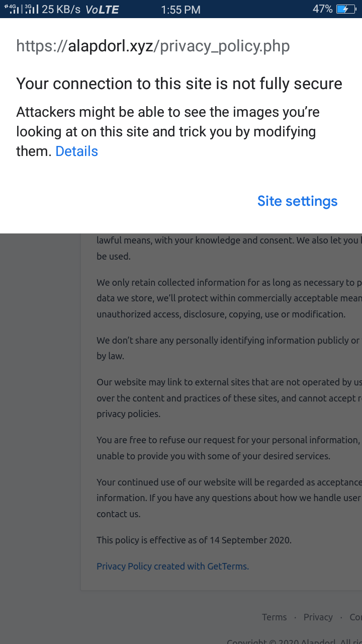
Task: Open the Terms footer link
Action: click(x=274, y=617)
